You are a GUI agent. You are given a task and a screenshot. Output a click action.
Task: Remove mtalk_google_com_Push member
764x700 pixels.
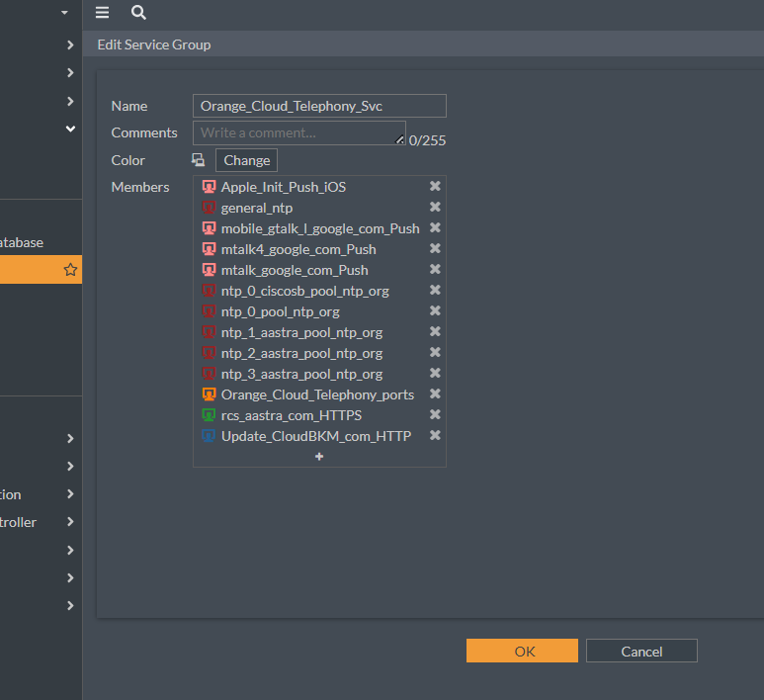[435, 269]
